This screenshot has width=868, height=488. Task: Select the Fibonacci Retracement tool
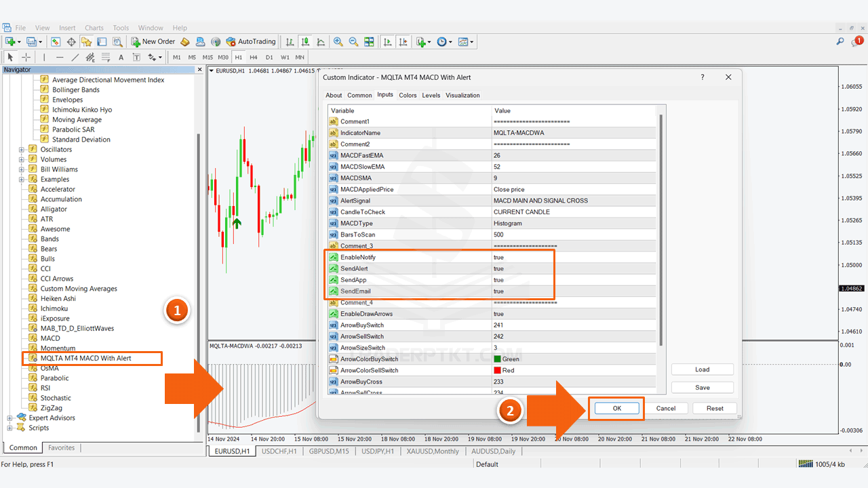(106, 57)
